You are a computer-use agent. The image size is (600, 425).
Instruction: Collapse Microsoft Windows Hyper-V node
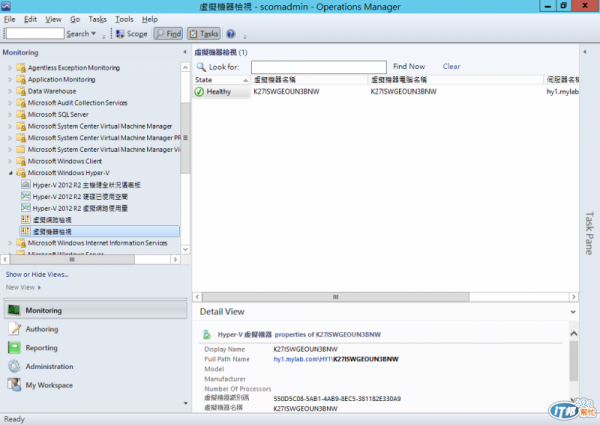click(x=10, y=173)
